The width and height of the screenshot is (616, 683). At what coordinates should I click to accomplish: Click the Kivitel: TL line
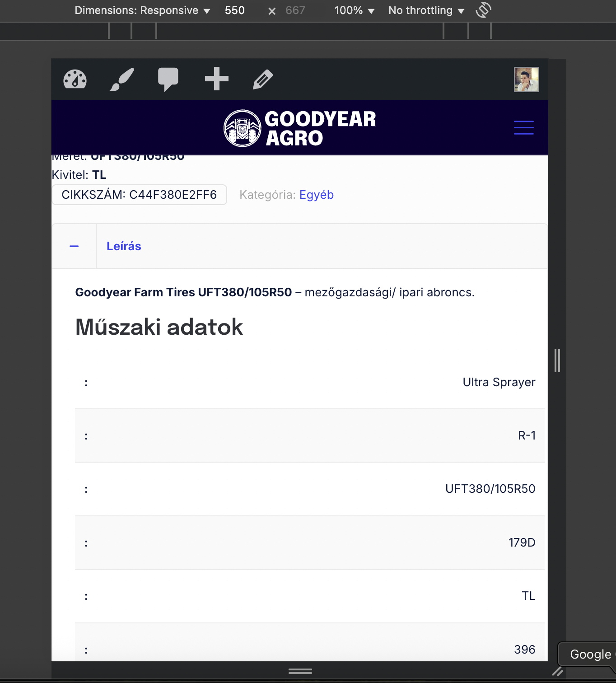click(79, 175)
